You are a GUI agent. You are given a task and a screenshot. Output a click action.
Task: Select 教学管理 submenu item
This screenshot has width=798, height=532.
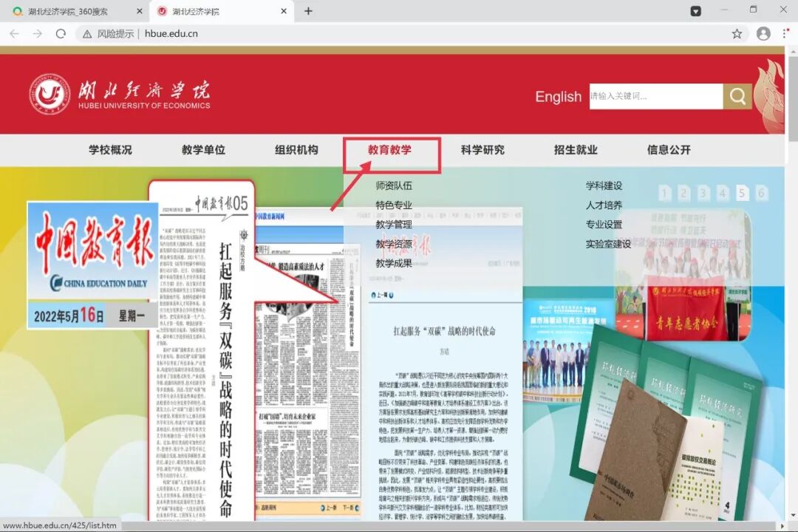(x=394, y=225)
